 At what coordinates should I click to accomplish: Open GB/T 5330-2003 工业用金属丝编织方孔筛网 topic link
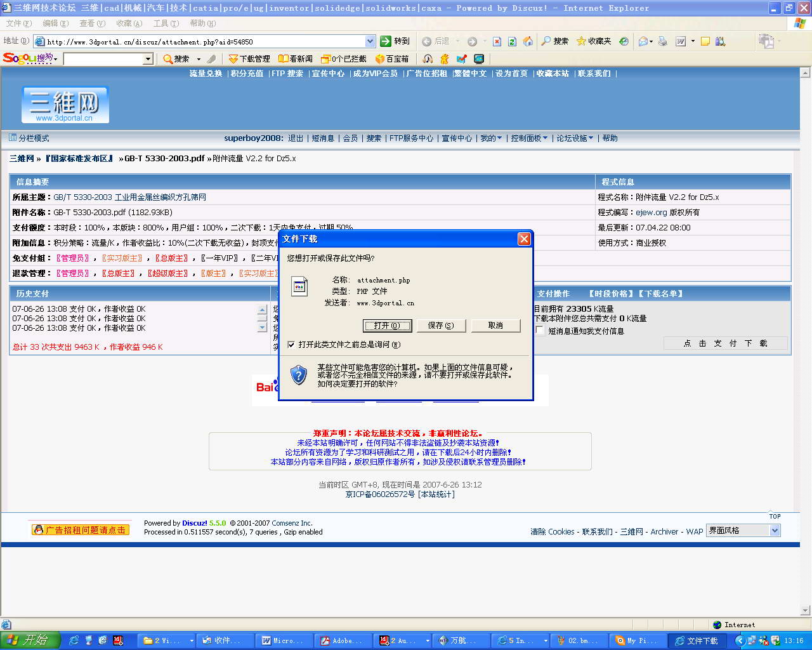pyautogui.click(x=129, y=197)
